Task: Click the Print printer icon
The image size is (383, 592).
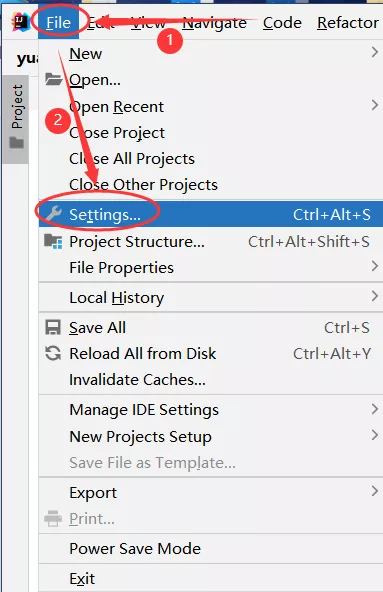Action: (53, 518)
